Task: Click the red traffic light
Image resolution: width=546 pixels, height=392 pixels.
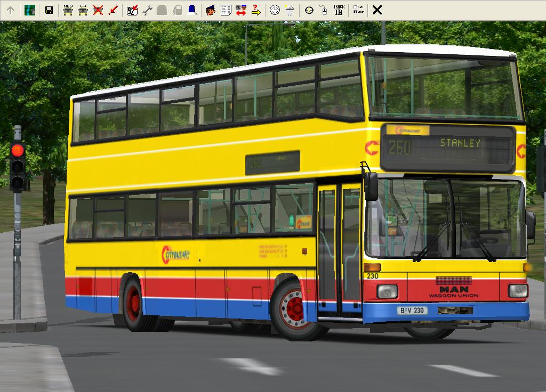Action: (18, 151)
